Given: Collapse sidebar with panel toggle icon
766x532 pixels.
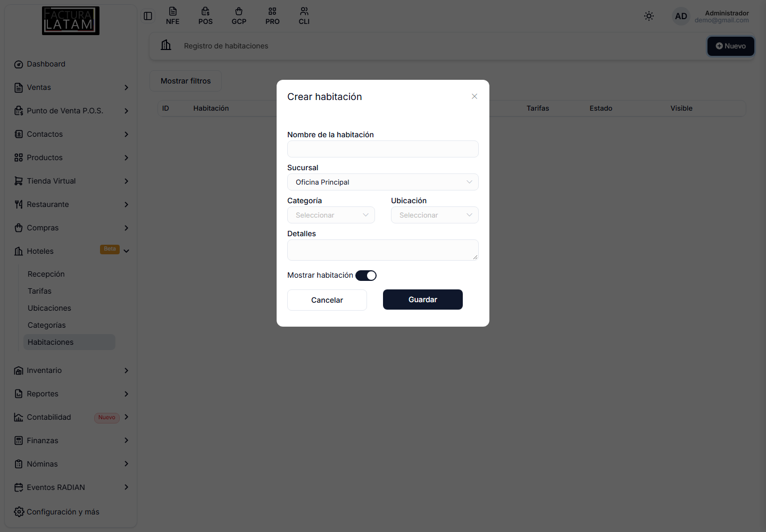Looking at the screenshot, I should point(148,16).
